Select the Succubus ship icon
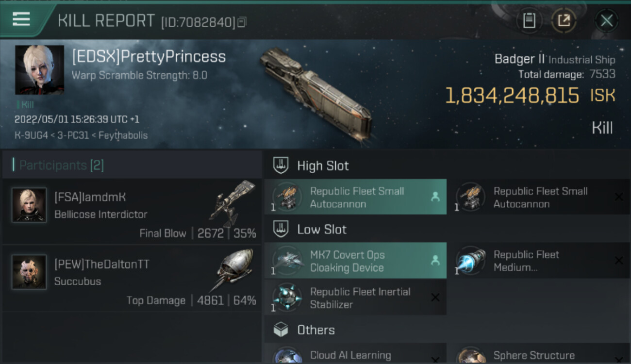This screenshot has height=364, width=631. point(232,269)
